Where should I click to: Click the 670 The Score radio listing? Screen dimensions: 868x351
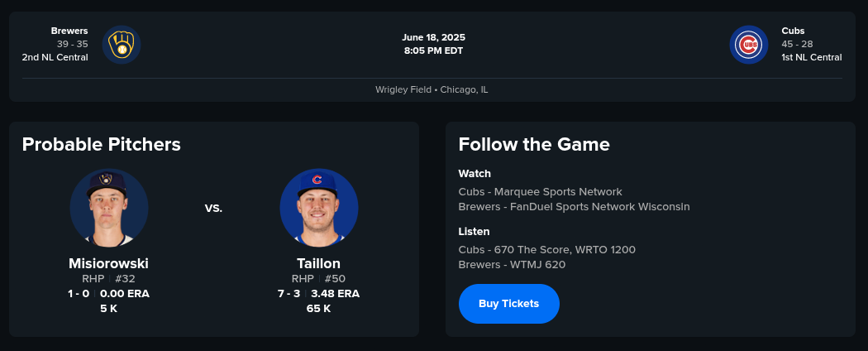[x=546, y=249]
